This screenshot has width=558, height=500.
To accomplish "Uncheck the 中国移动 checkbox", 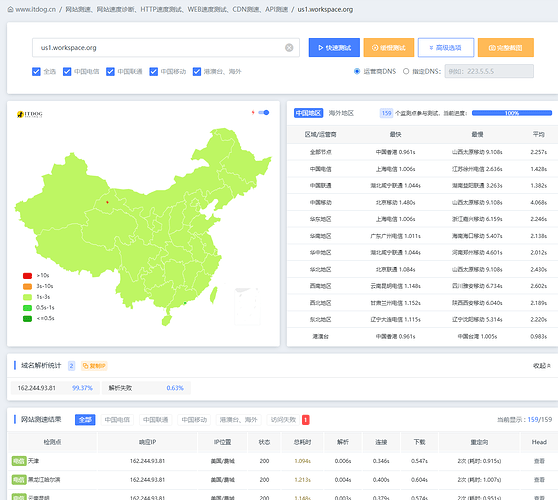I will [153, 72].
